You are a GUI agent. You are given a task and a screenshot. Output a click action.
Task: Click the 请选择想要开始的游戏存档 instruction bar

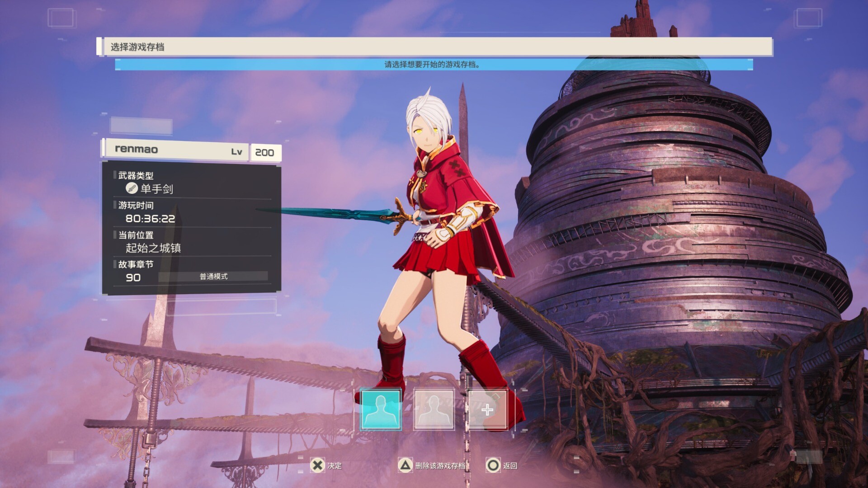click(x=434, y=65)
